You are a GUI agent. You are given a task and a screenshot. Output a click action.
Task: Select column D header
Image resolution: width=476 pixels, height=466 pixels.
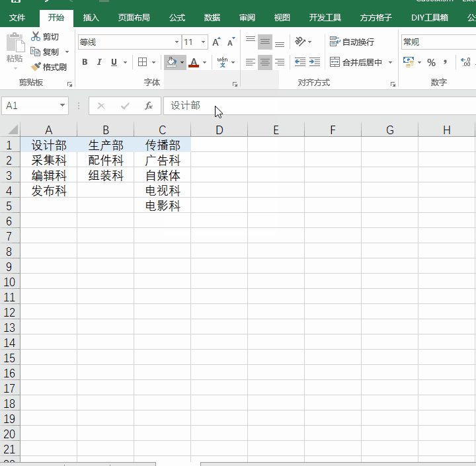219,130
